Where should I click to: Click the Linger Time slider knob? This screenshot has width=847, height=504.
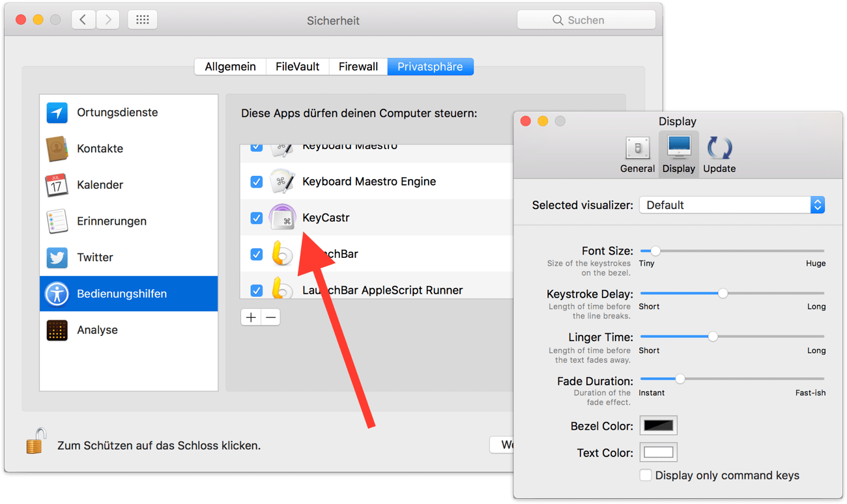click(x=713, y=337)
